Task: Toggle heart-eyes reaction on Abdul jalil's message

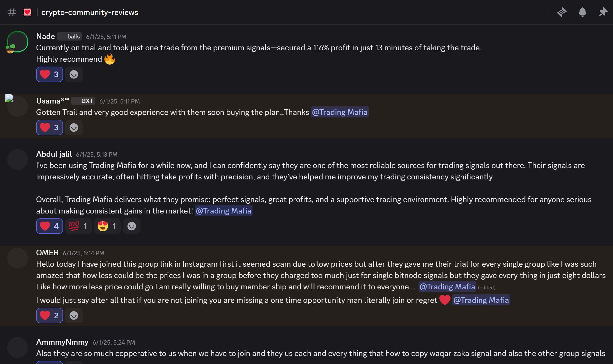Action: (x=107, y=226)
